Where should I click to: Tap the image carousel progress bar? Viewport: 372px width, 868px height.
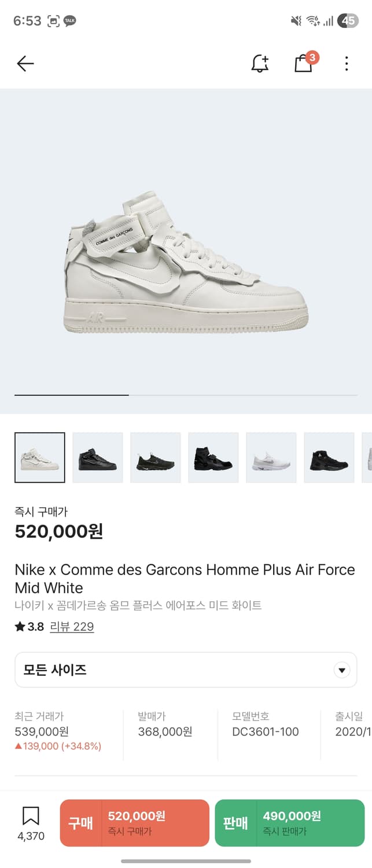tap(186, 395)
